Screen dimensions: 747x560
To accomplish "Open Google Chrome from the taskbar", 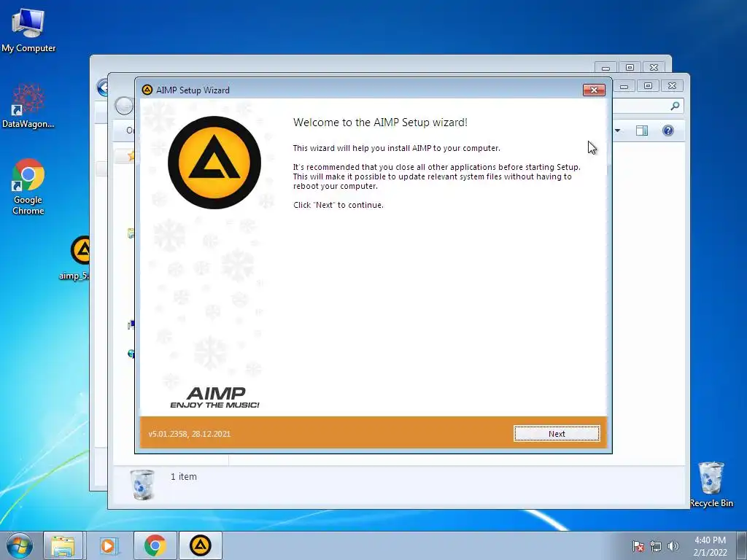I will [155, 545].
